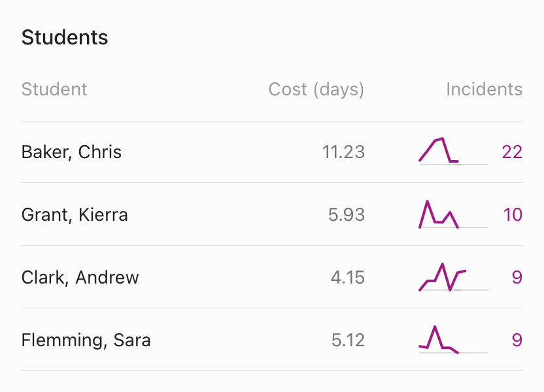The height and width of the screenshot is (392, 544).
Task: Click Grant, Kierra's incident sparkline chart
Action: (x=452, y=214)
